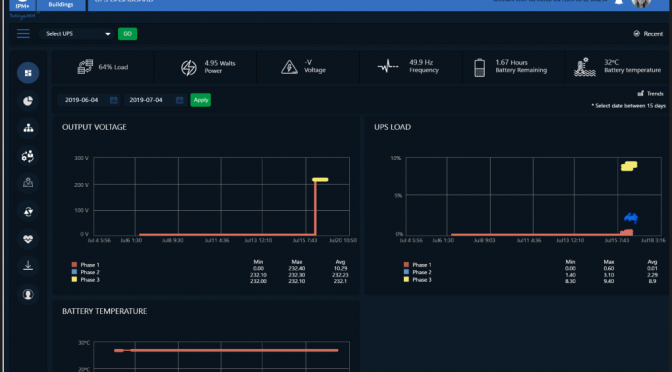Toggle Phase 3 swatch in Output Voltage legend

click(x=74, y=279)
